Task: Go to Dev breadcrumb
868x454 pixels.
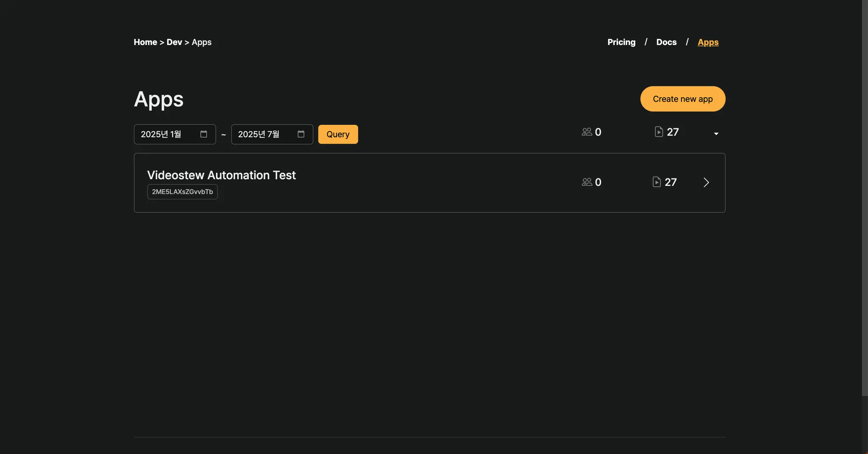Action: tap(174, 42)
